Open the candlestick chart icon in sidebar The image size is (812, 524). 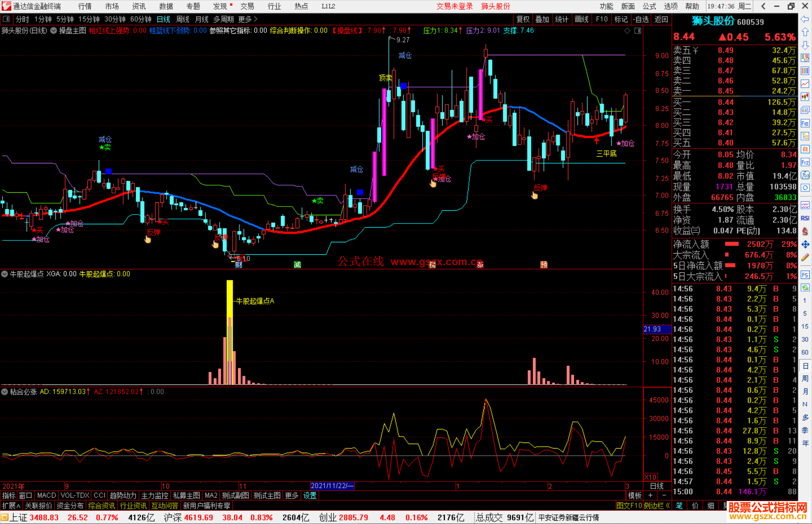[805, 97]
